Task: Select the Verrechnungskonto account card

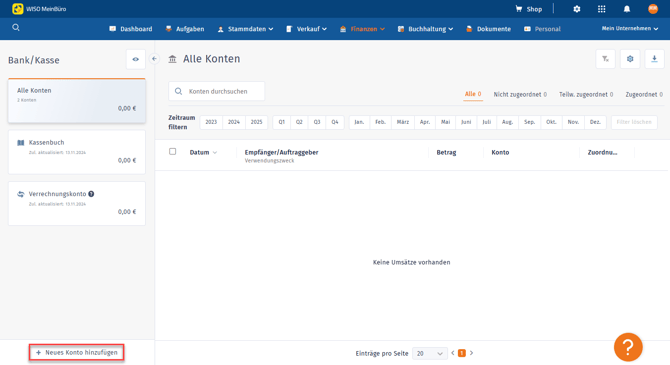Action: (x=77, y=203)
